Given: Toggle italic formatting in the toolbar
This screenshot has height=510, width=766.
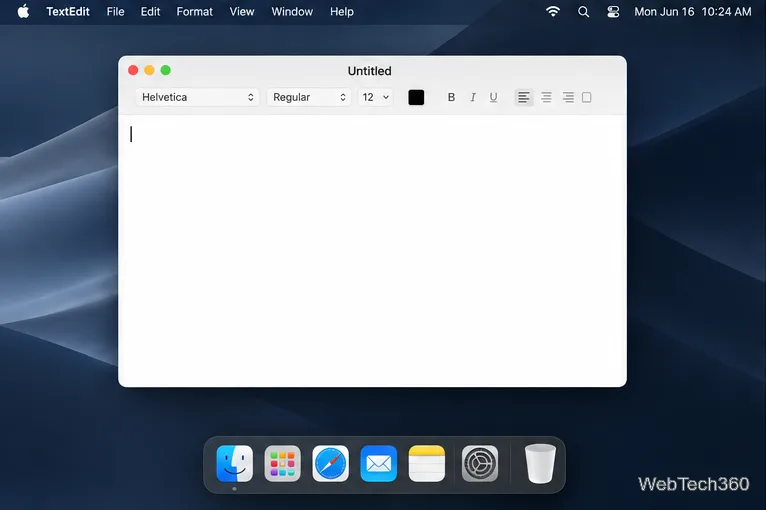Looking at the screenshot, I should click(x=472, y=97).
